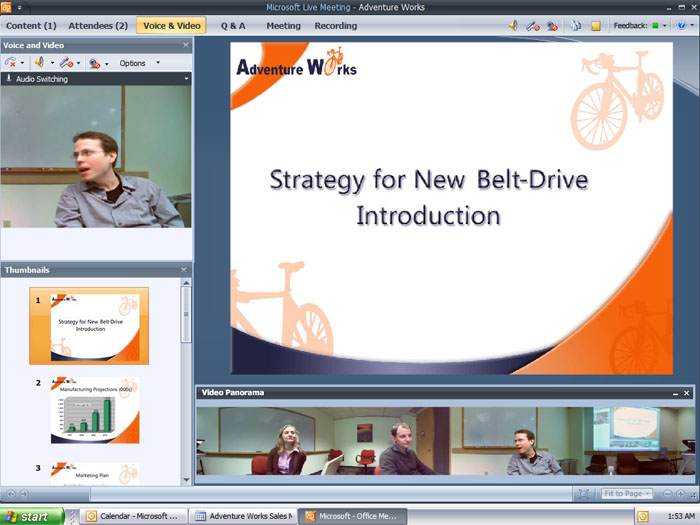Open the quick access dropdown beside title logo
700x525 pixels.
click(19, 8)
